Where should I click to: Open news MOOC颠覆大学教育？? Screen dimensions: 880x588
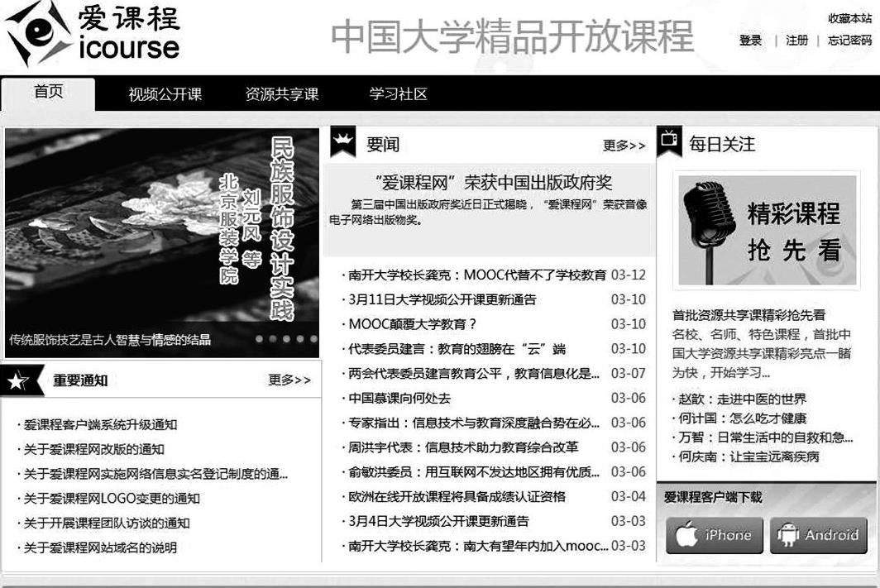(x=413, y=324)
